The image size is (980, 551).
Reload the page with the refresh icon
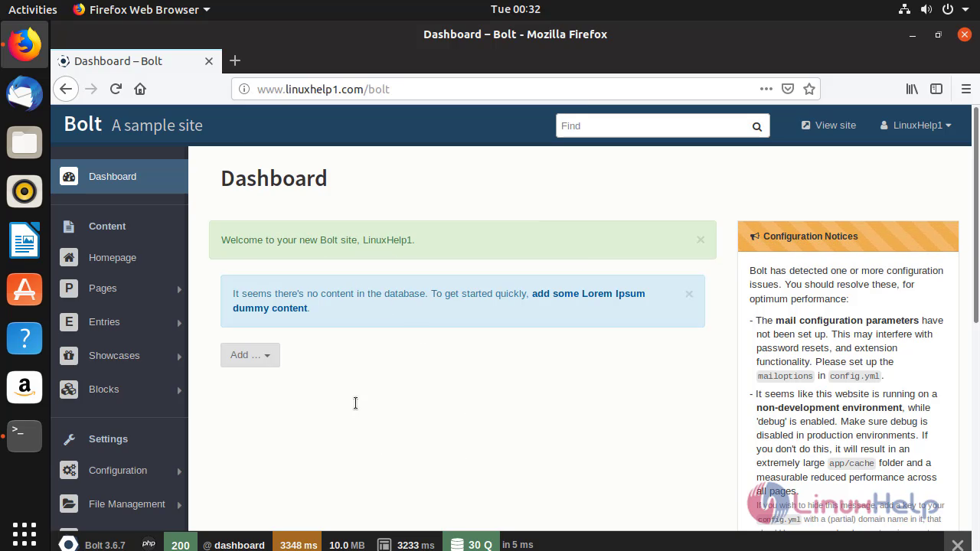116,89
